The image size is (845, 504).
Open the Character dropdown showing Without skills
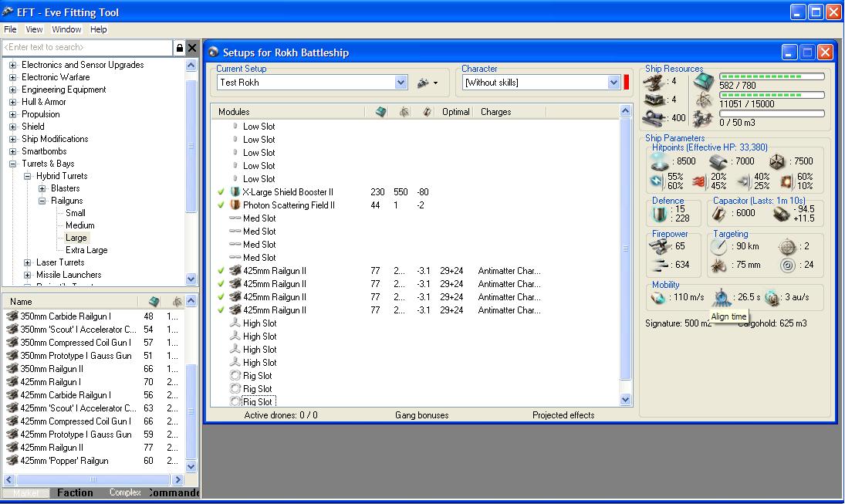[613, 83]
